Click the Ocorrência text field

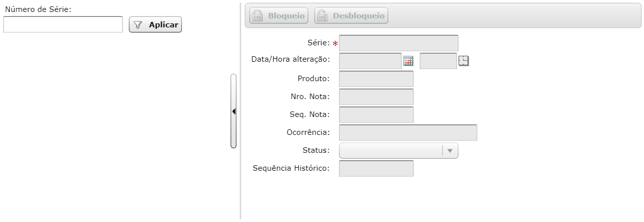408,133
